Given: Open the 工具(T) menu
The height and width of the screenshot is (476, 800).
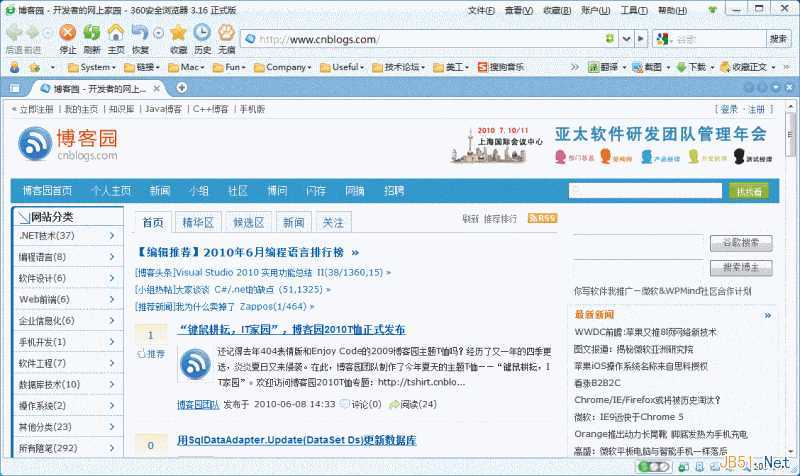Looking at the screenshot, I should [634, 10].
